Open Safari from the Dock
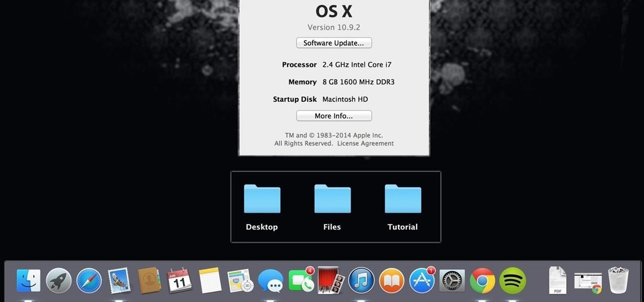The height and width of the screenshot is (302, 644). tap(89, 280)
